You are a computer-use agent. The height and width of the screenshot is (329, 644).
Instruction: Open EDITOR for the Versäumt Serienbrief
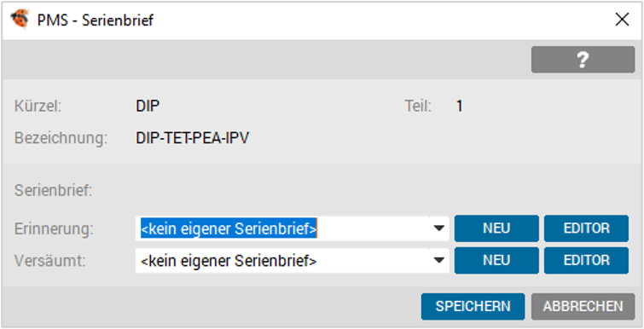pos(586,261)
